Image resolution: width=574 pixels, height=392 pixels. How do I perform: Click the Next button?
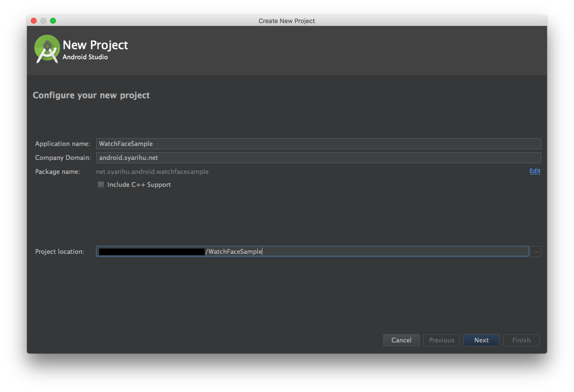tap(482, 340)
